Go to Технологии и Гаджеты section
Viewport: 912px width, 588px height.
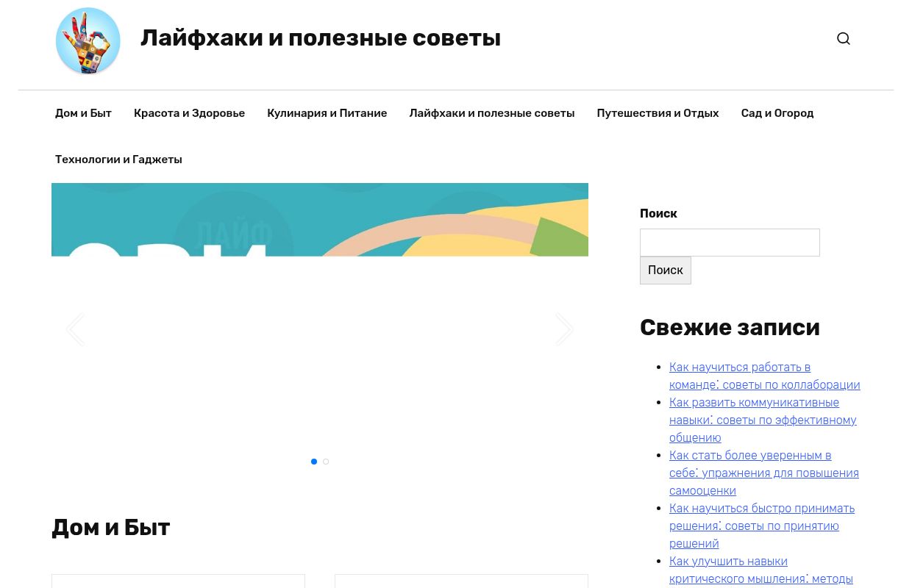(118, 159)
